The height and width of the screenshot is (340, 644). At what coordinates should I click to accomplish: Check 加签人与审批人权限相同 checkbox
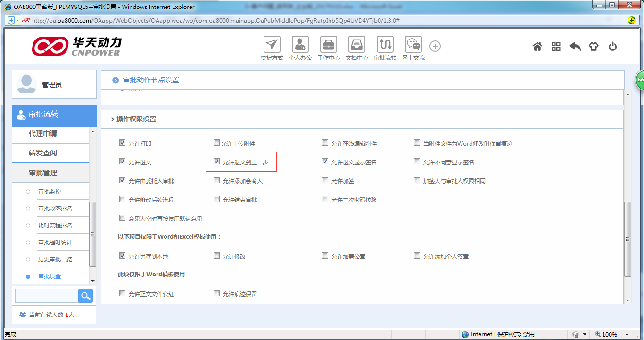pyautogui.click(x=417, y=180)
